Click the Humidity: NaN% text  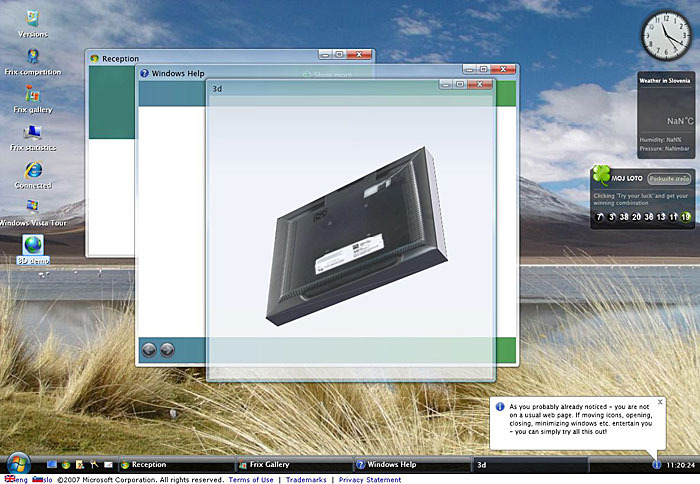660,140
